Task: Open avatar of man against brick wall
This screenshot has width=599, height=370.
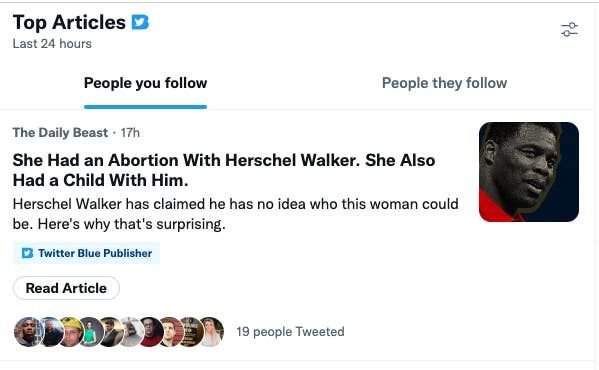Action: click(x=171, y=331)
